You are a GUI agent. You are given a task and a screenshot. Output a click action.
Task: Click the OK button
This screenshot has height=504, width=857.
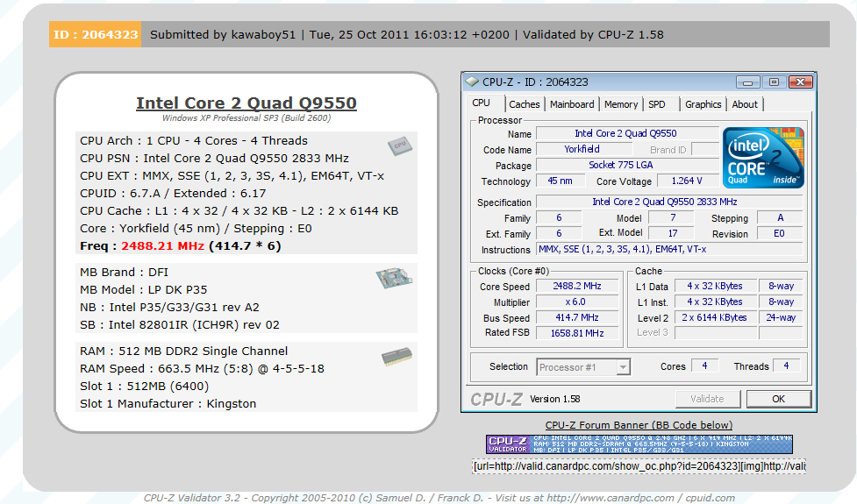778,399
